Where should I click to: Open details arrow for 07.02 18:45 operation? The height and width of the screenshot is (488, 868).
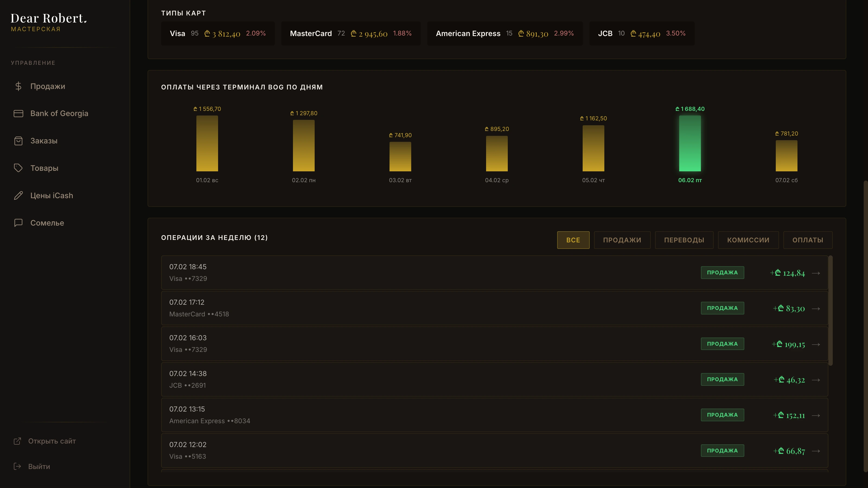click(816, 273)
